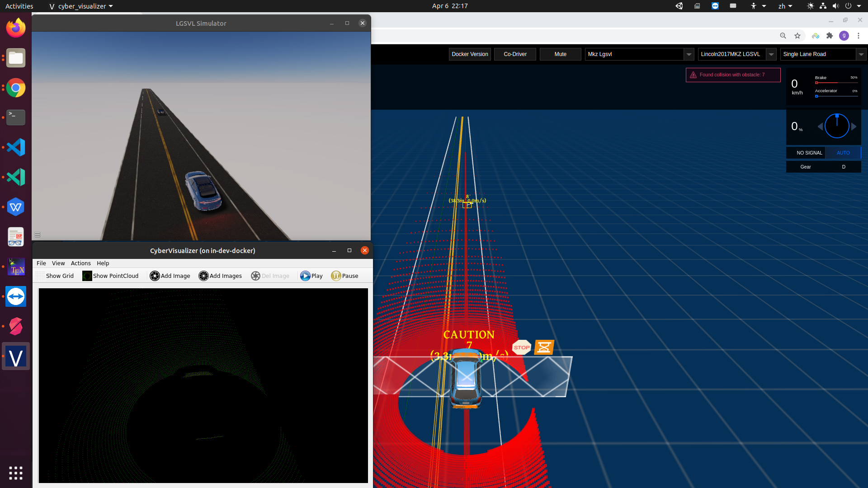
Task: Open Terminal from the Ubuntu dock
Action: click(x=15, y=117)
